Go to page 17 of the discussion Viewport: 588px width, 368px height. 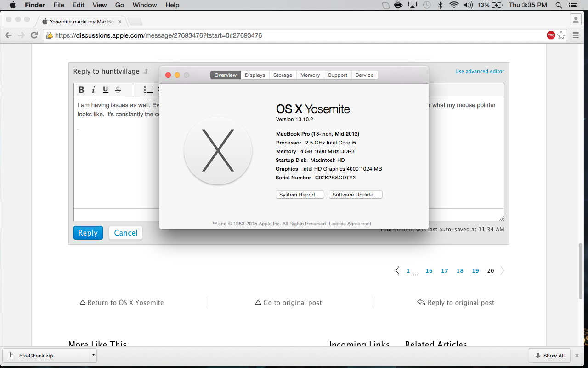pos(445,271)
